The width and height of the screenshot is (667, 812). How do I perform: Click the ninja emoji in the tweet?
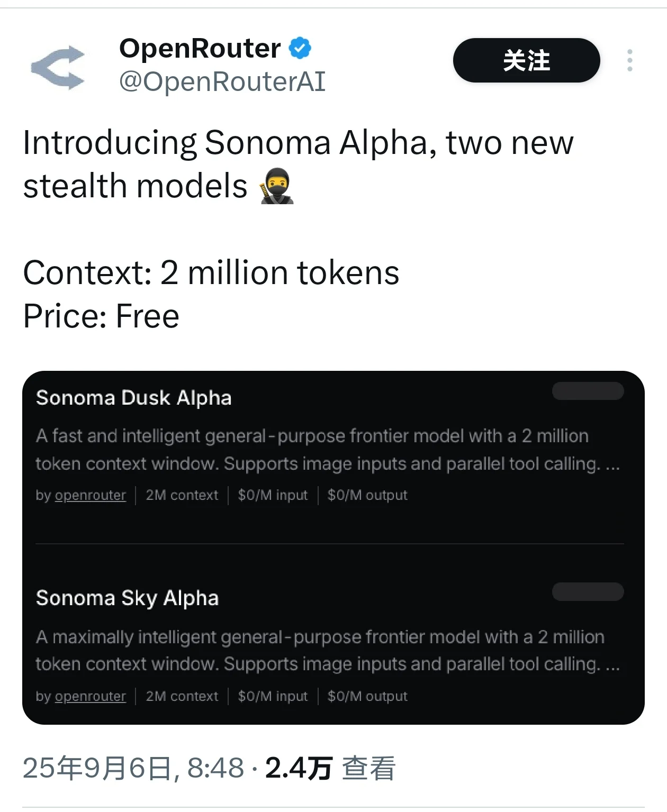[x=276, y=186]
